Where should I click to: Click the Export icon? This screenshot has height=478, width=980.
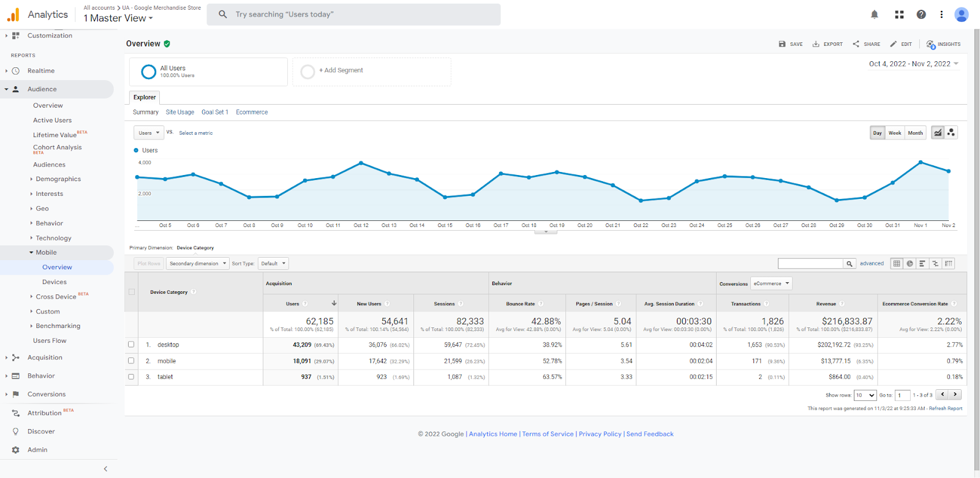[816, 44]
